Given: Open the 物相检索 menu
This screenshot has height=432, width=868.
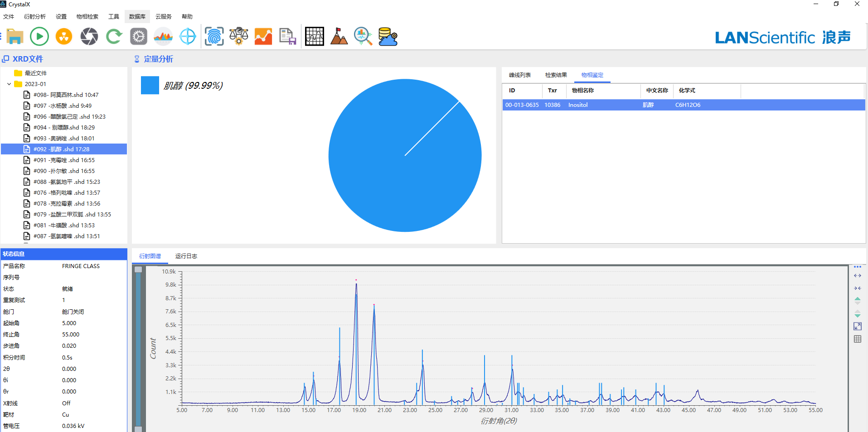Looking at the screenshot, I should 87,17.
